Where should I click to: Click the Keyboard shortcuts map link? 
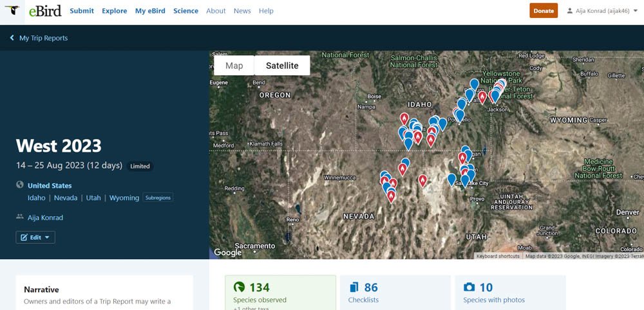498,256
